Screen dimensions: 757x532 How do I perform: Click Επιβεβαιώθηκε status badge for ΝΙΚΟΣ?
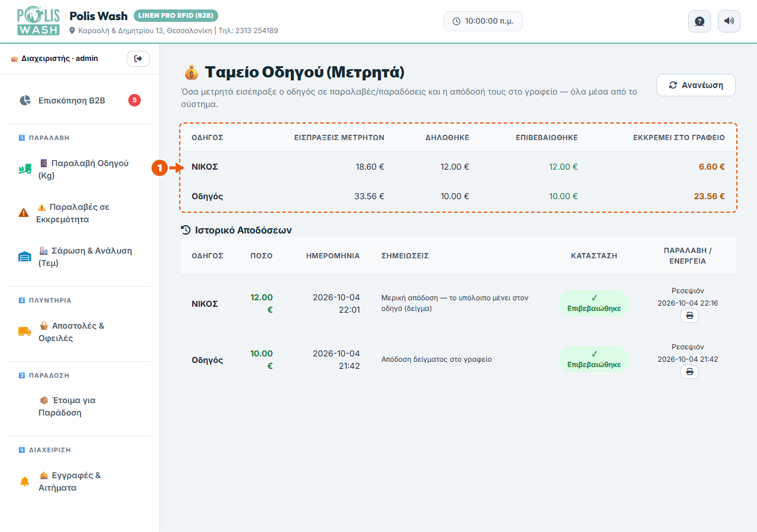point(594,303)
